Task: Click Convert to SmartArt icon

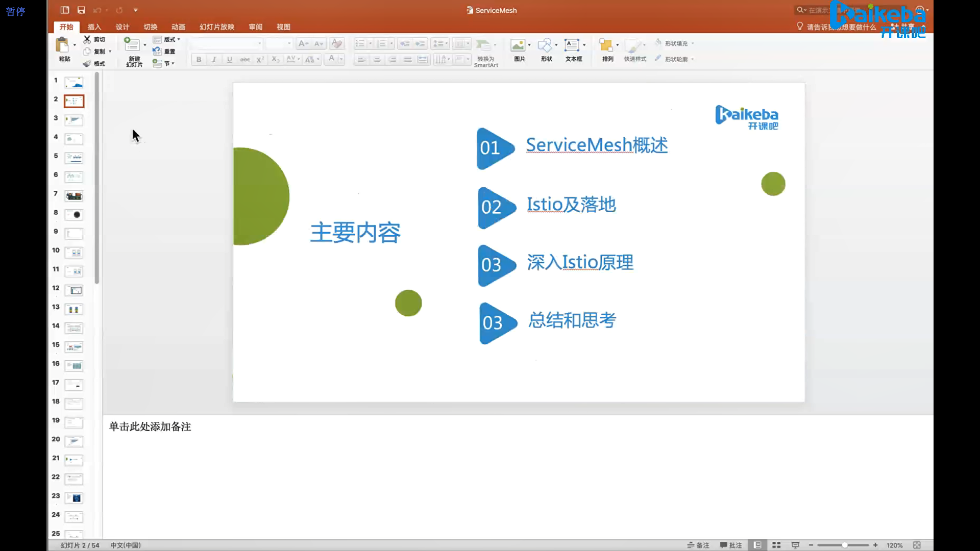Action: tap(483, 45)
